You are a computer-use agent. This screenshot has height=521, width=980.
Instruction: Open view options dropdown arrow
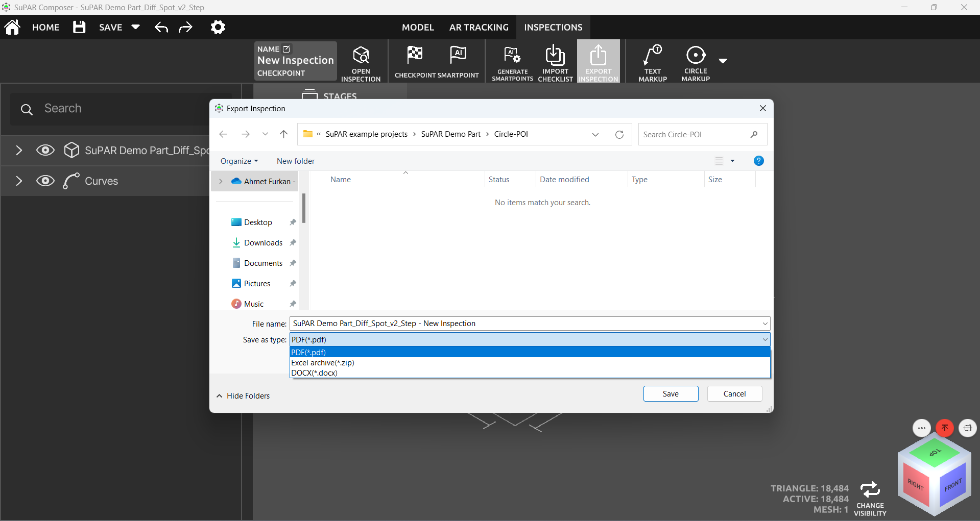732,161
